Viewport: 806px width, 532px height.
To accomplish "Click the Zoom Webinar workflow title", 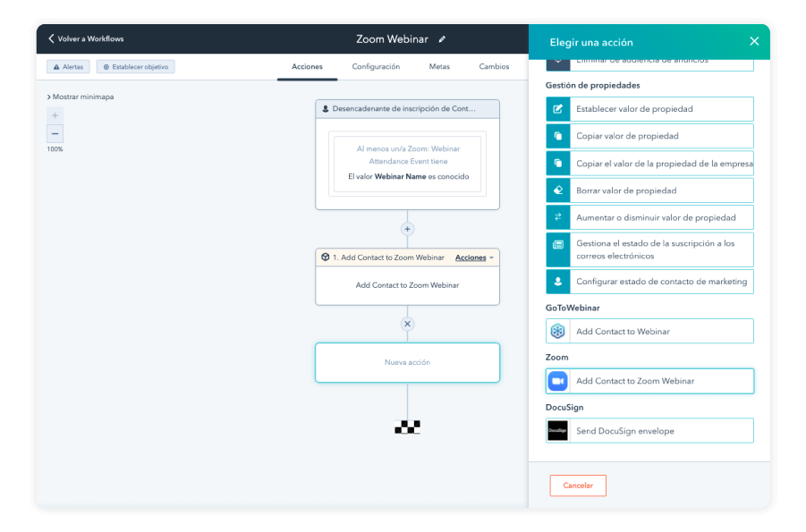I will (392, 39).
